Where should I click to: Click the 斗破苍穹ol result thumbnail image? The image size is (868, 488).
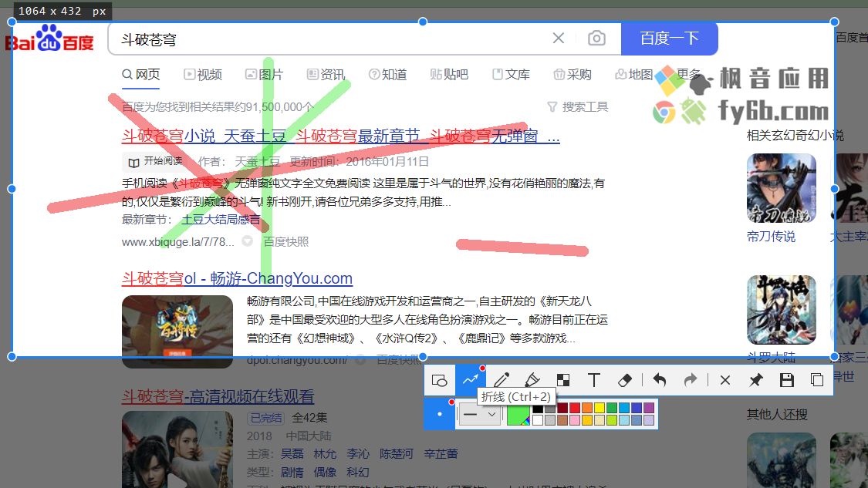(177, 332)
